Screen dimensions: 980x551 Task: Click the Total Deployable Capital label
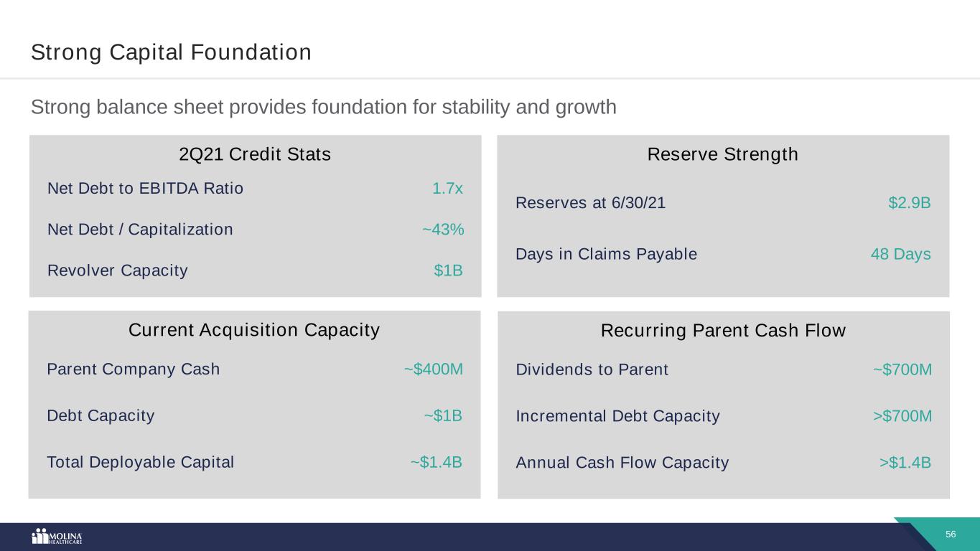click(x=140, y=463)
